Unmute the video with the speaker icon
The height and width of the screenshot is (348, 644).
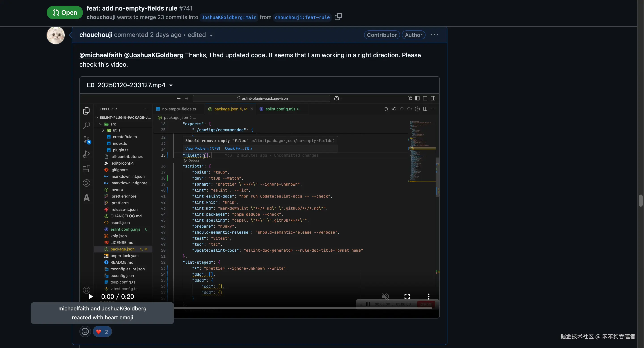click(x=386, y=297)
